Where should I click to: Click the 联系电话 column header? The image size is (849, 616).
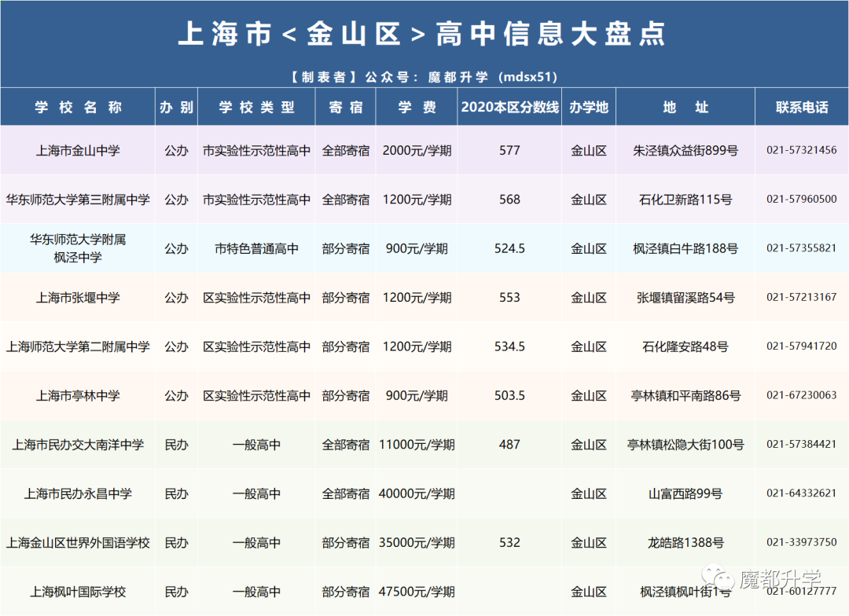click(802, 107)
